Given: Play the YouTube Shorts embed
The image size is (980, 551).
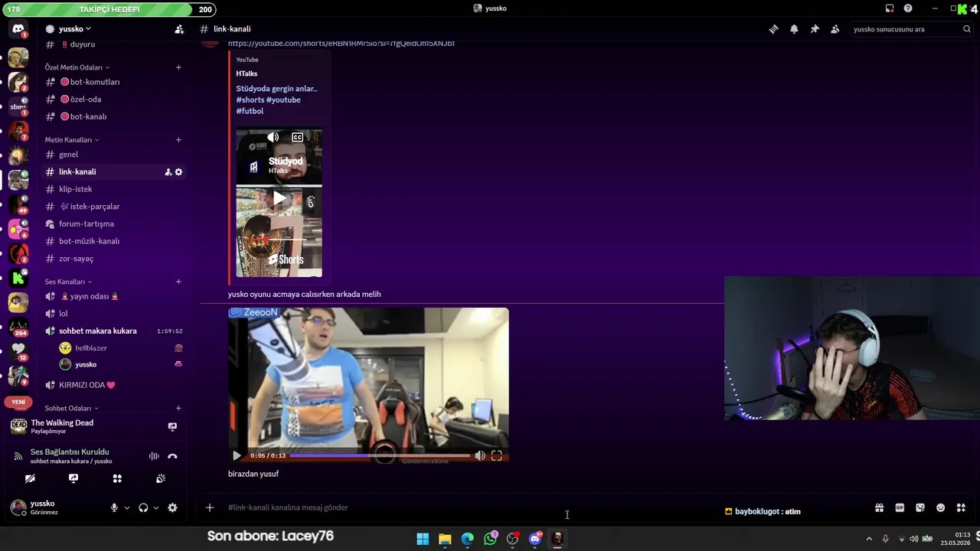Looking at the screenshot, I should click(x=279, y=199).
